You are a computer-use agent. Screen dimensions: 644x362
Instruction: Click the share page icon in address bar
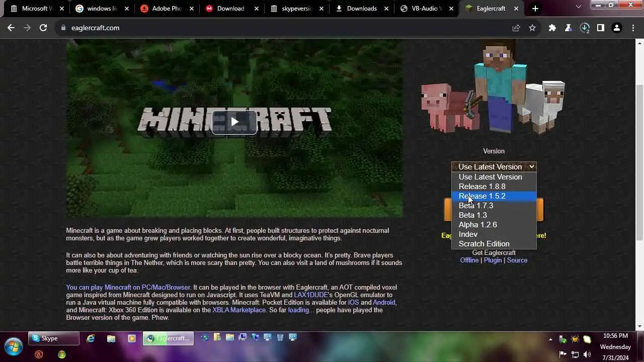point(516,28)
